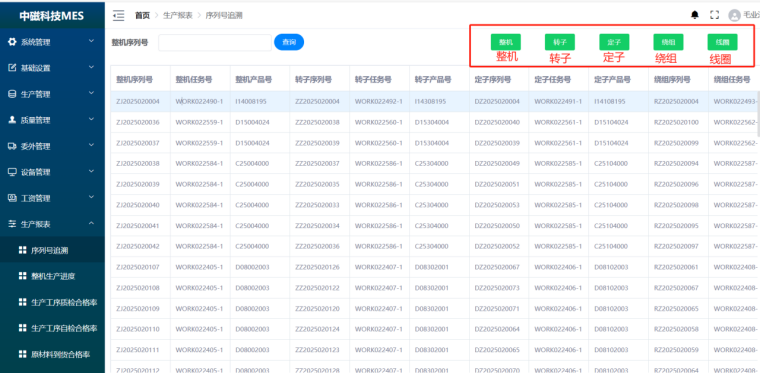Image resolution: width=760 pixels, height=373 pixels.
Task: Click the table's vertical scrollbar
Action: point(758,114)
